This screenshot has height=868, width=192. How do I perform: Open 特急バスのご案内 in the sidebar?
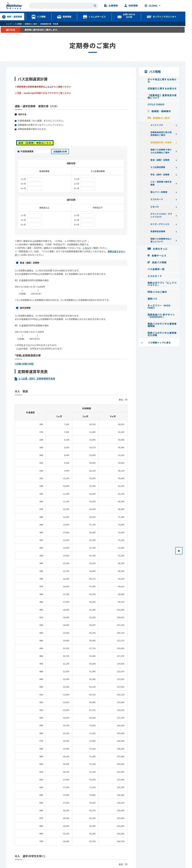(x=157, y=292)
